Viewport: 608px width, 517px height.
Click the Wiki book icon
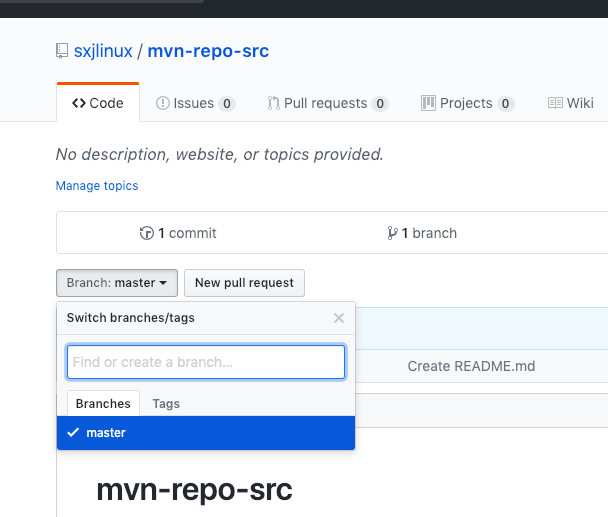click(555, 103)
